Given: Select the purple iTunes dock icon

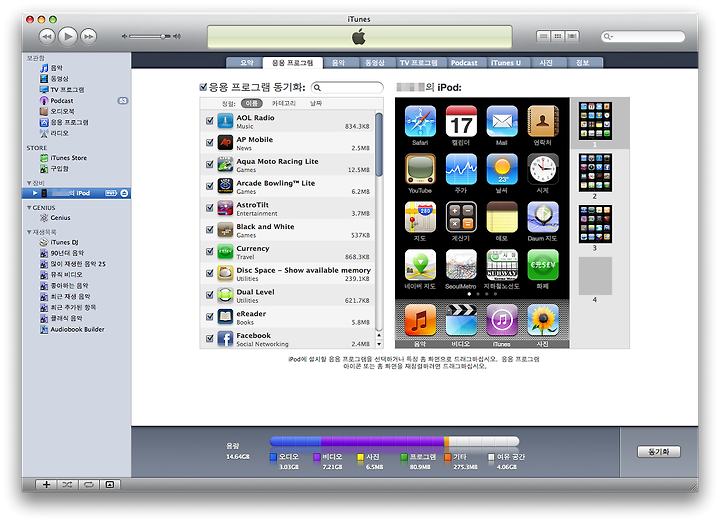Looking at the screenshot, I should (x=502, y=320).
